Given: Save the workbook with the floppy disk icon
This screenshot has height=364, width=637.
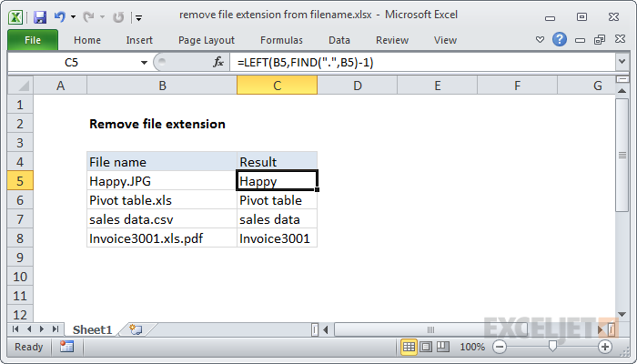Looking at the screenshot, I should point(40,17).
